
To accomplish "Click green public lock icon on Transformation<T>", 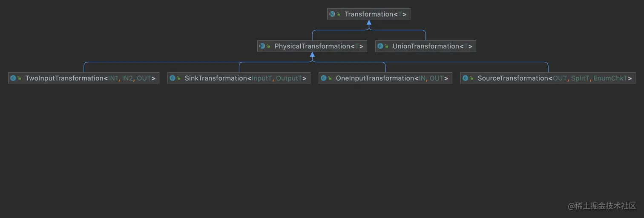I will coord(339,15).
